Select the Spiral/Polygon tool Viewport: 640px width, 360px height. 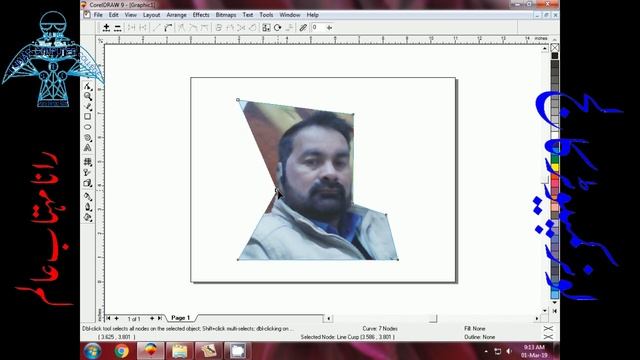(88, 138)
